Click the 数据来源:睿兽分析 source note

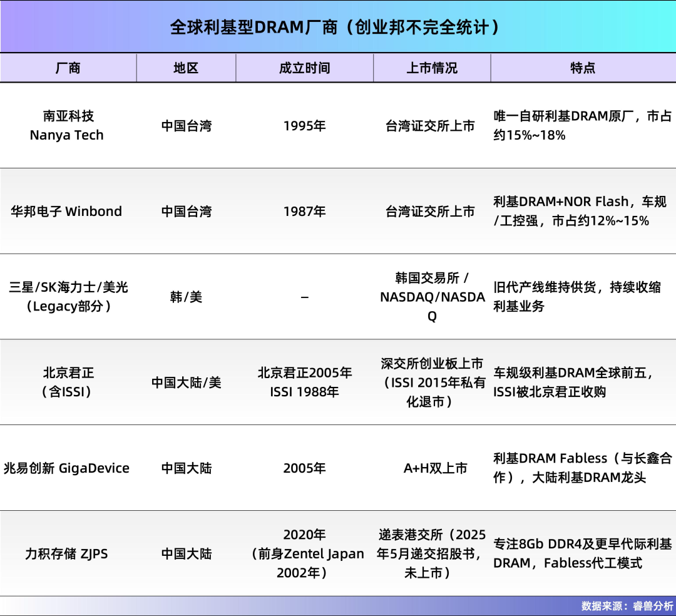(627, 606)
